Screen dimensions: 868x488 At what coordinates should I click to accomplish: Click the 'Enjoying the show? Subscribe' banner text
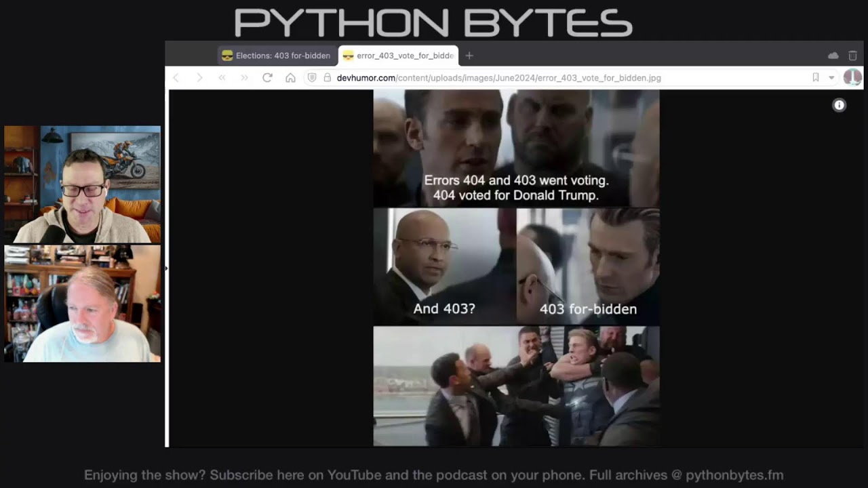click(x=434, y=475)
